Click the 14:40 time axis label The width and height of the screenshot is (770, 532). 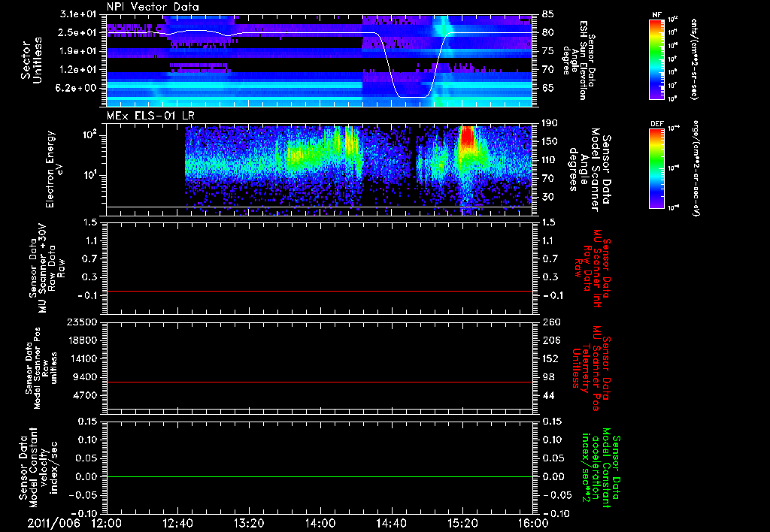tap(391, 523)
